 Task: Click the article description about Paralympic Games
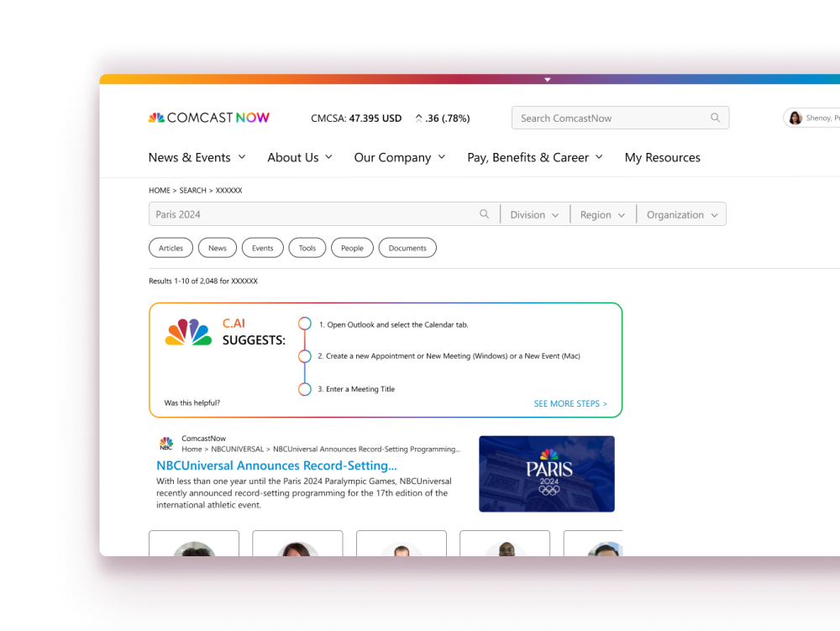[304, 493]
